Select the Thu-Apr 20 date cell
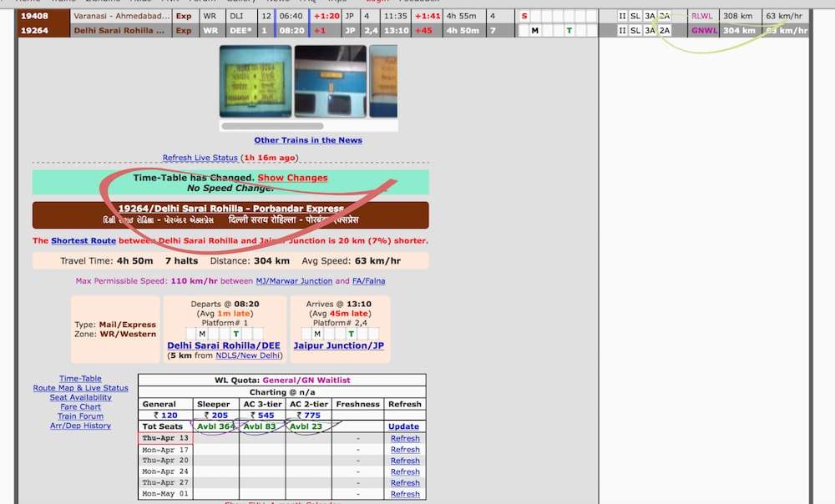The width and height of the screenshot is (835, 504). click(x=165, y=461)
